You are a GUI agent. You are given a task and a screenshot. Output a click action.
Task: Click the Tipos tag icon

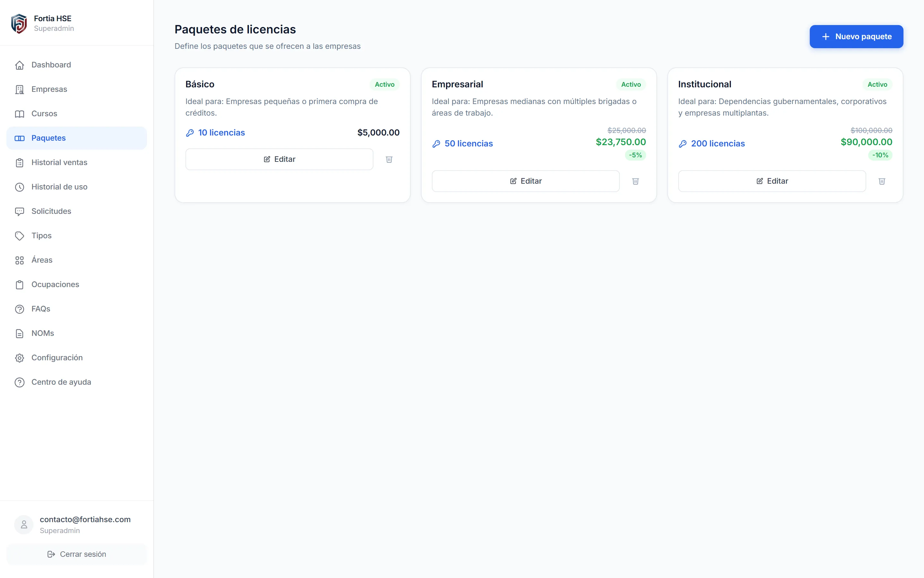click(20, 236)
